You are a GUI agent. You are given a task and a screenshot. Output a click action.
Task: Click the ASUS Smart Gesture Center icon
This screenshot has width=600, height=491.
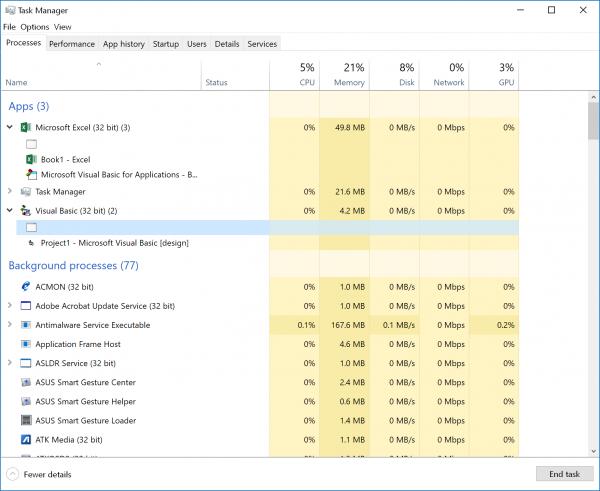point(26,382)
